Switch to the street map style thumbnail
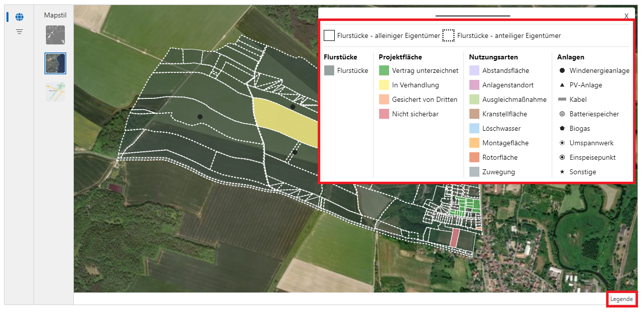 click(55, 92)
